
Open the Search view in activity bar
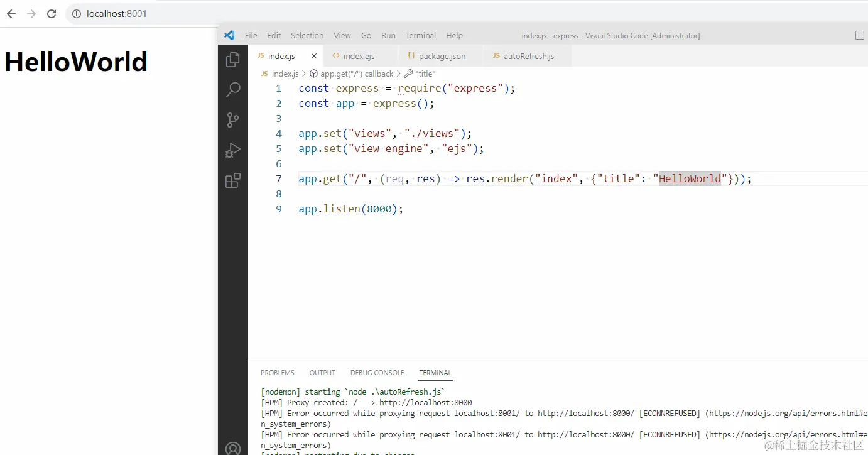pyautogui.click(x=233, y=90)
